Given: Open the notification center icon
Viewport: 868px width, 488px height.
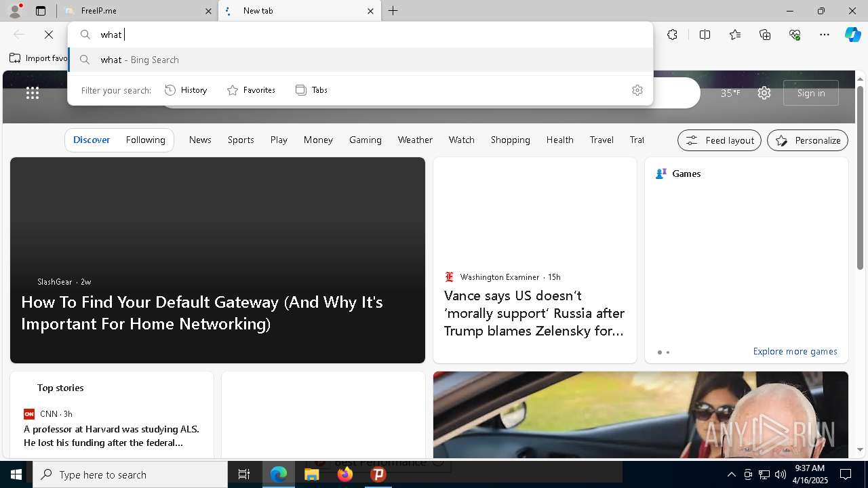Looking at the screenshot, I should point(846,474).
